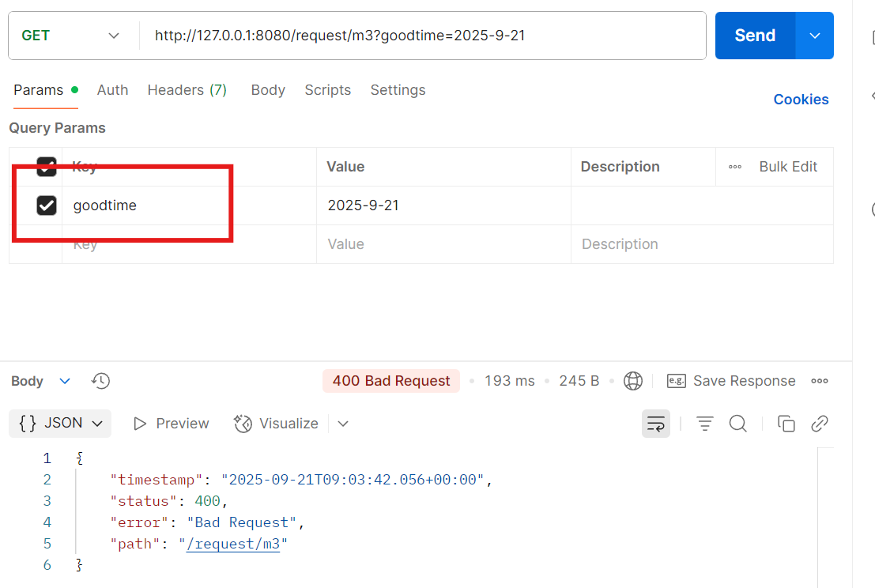
Task: Click the /request/m3 path link
Action: tap(233, 544)
